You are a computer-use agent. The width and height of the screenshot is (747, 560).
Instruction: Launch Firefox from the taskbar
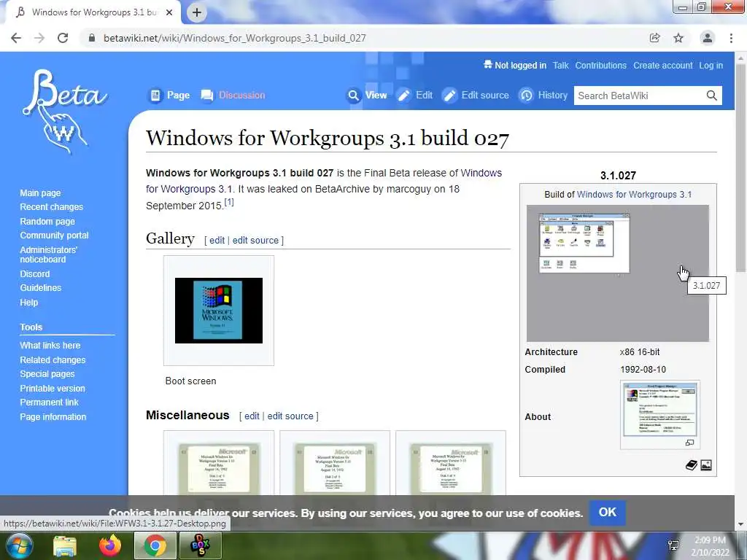coord(109,545)
